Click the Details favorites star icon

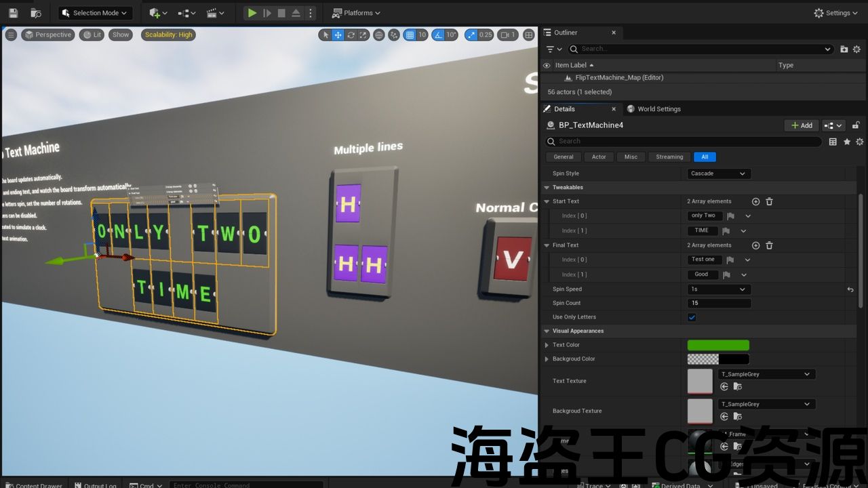(x=846, y=142)
